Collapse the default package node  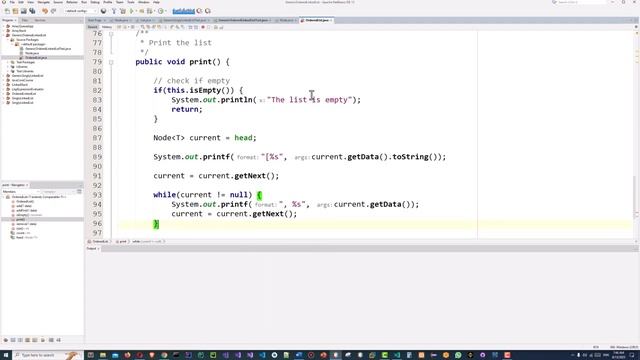(x=12, y=44)
